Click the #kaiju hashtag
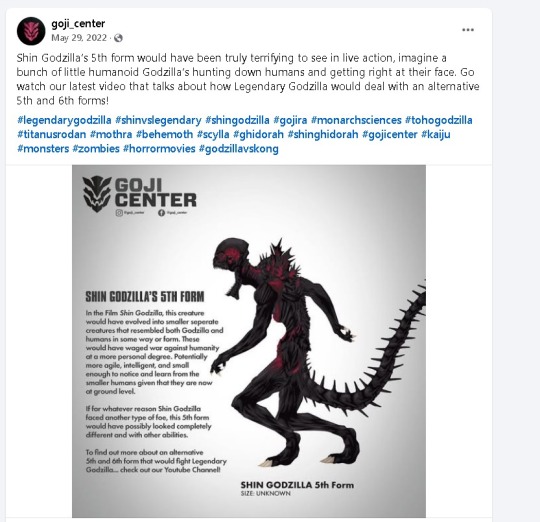The width and height of the screenshot is (540, 522). coord(436,134)
